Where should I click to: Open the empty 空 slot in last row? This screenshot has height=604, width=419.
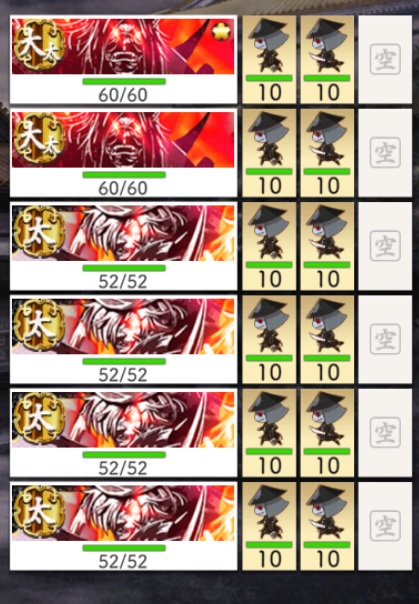tap(385, 526)
